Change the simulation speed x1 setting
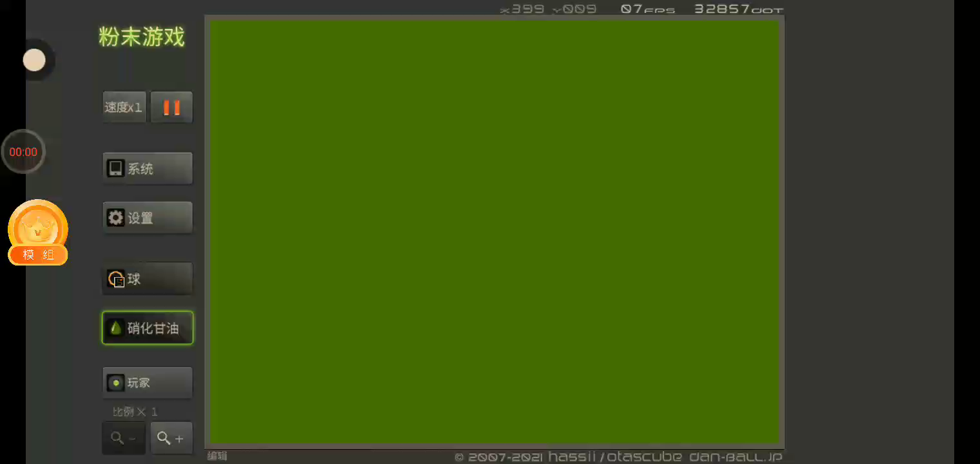The width and height of the screenshot is (980, 464). (x=124, y=107)
